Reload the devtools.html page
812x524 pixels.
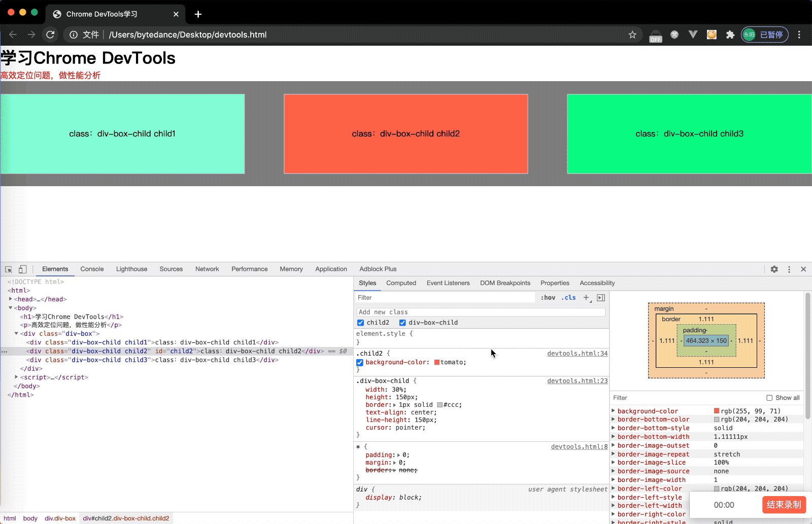[50, 34]
